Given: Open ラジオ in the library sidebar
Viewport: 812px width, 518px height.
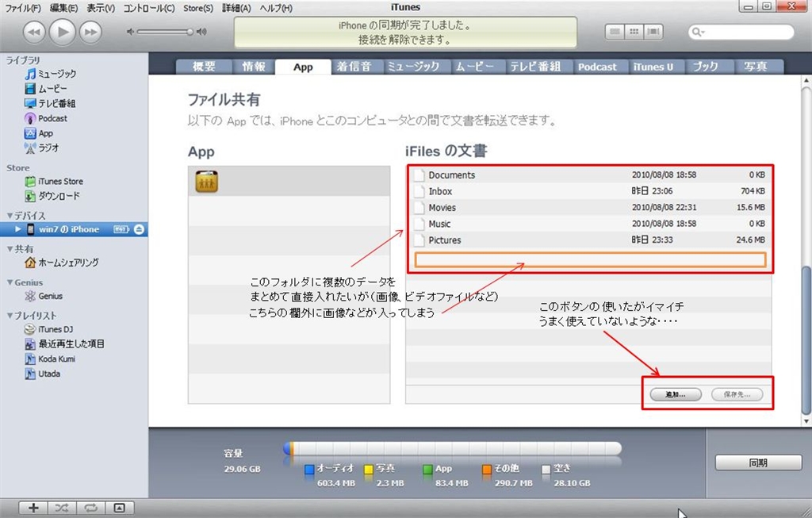Looking at the screenshot, I should click(41, 148).
